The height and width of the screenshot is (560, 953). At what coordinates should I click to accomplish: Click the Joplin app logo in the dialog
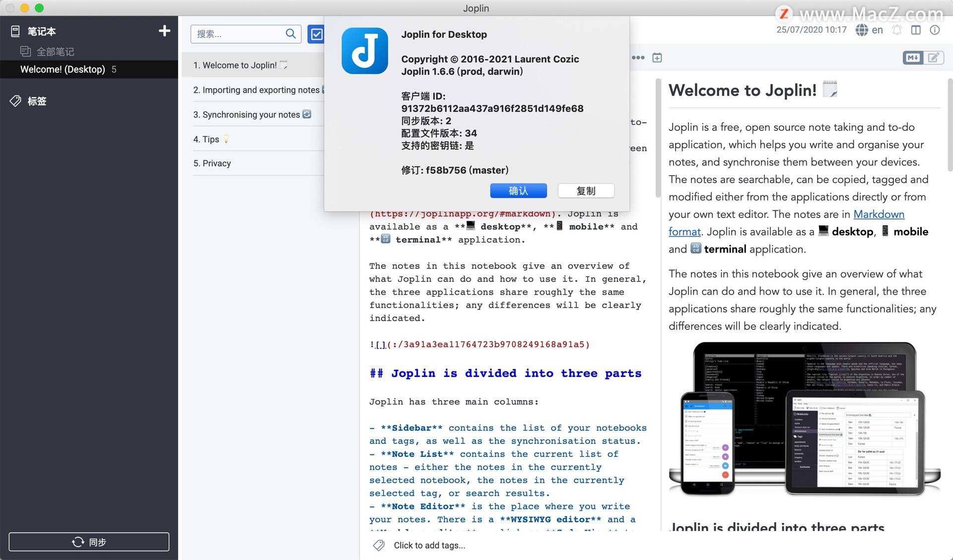[365, 51]
